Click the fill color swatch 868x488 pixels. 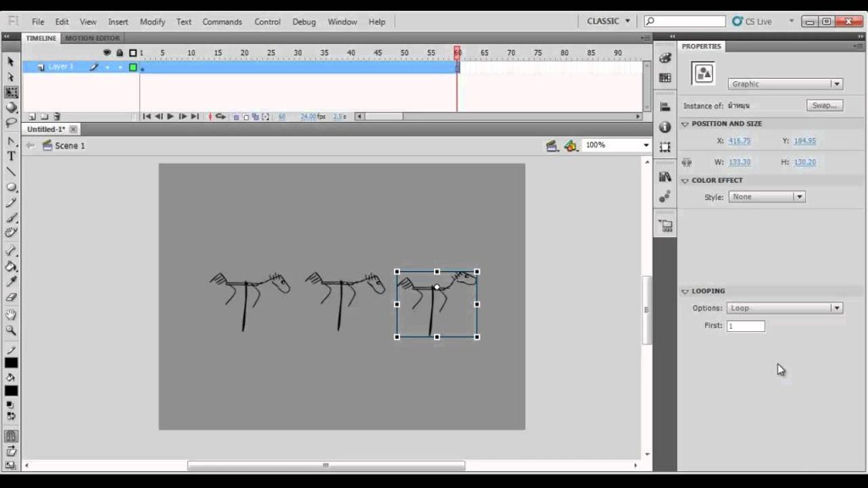click(x=11, y=391)
